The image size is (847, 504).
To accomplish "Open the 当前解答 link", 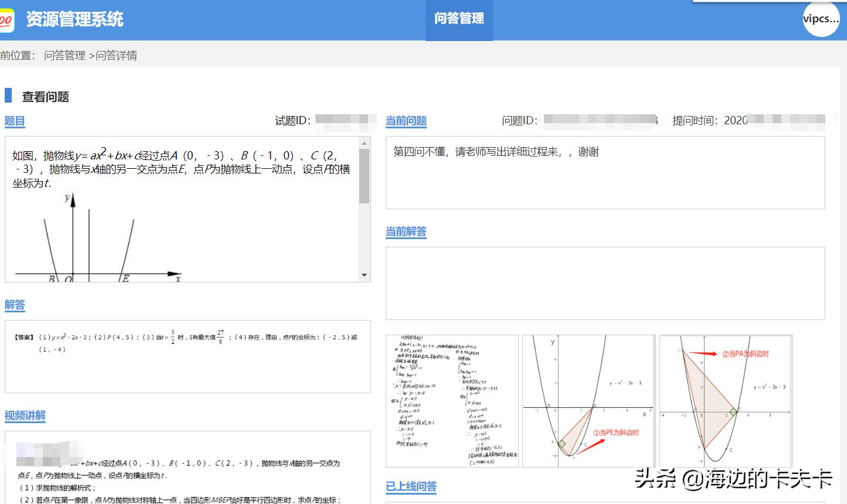I will (x=405, y=233).
